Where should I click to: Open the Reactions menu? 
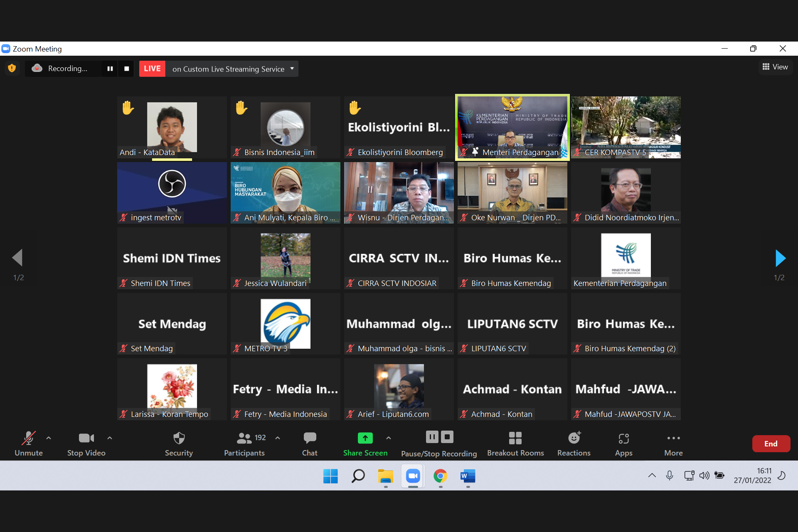pos(574,443)
